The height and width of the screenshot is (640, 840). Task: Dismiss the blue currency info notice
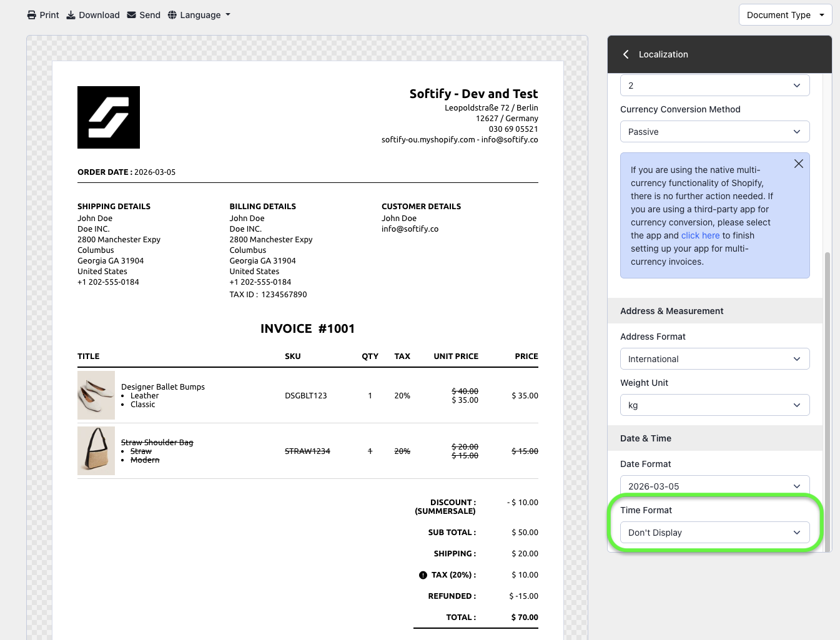tap(798, 164)
